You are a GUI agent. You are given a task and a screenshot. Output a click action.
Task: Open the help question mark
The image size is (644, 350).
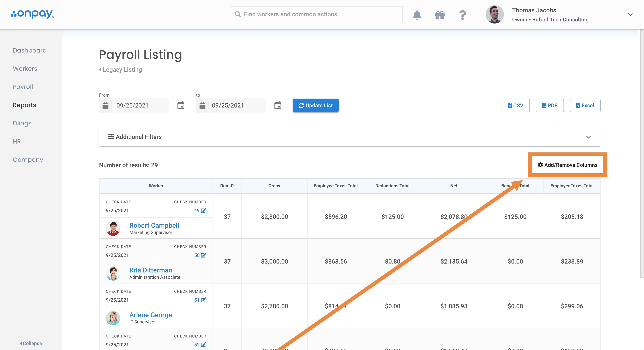463,15
